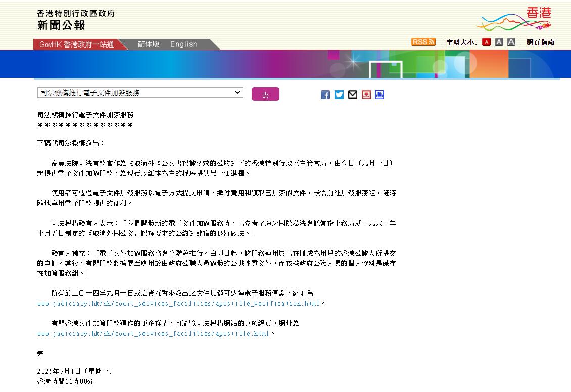Select the smallest 字型大小 font size icon
This screenshot has height=392, width=571.
click(x=486, y=42)
